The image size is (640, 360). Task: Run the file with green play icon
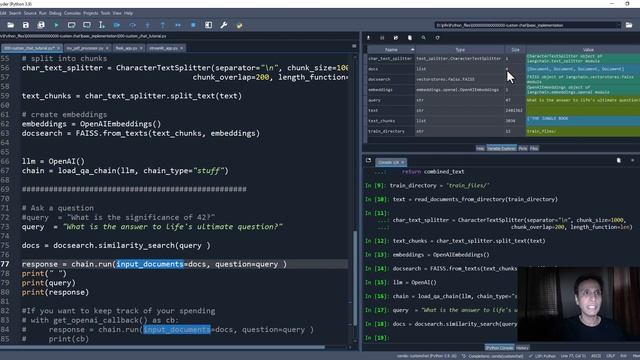(56, 25)
